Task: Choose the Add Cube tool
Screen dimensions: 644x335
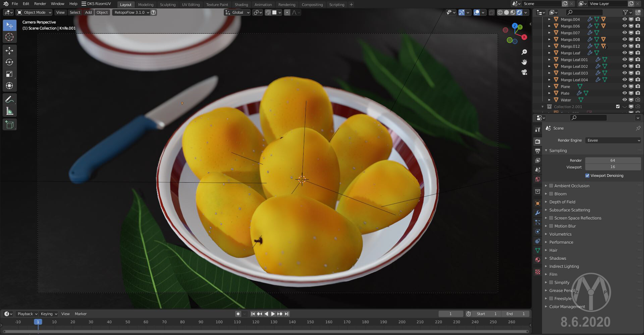Action: click(x=9, y=125)
